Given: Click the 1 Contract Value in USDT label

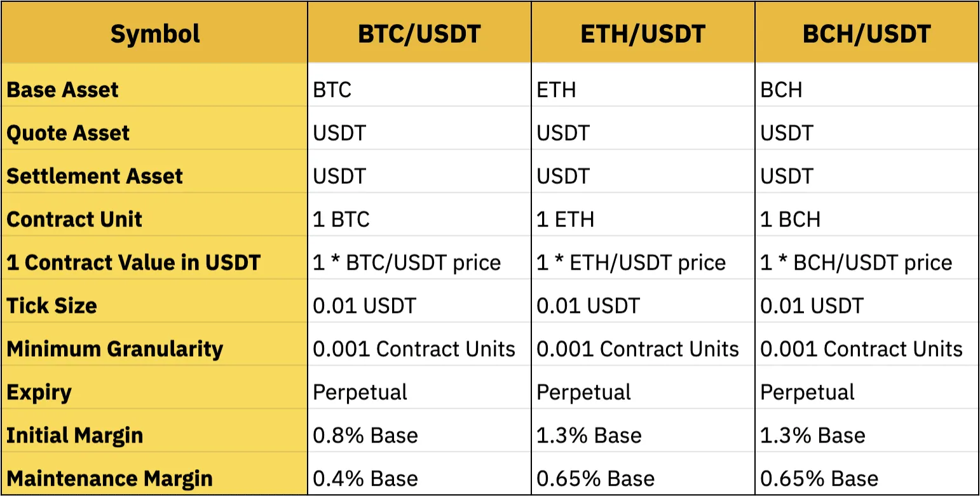Looking at the screenshot, I should (x=133, y=263).
